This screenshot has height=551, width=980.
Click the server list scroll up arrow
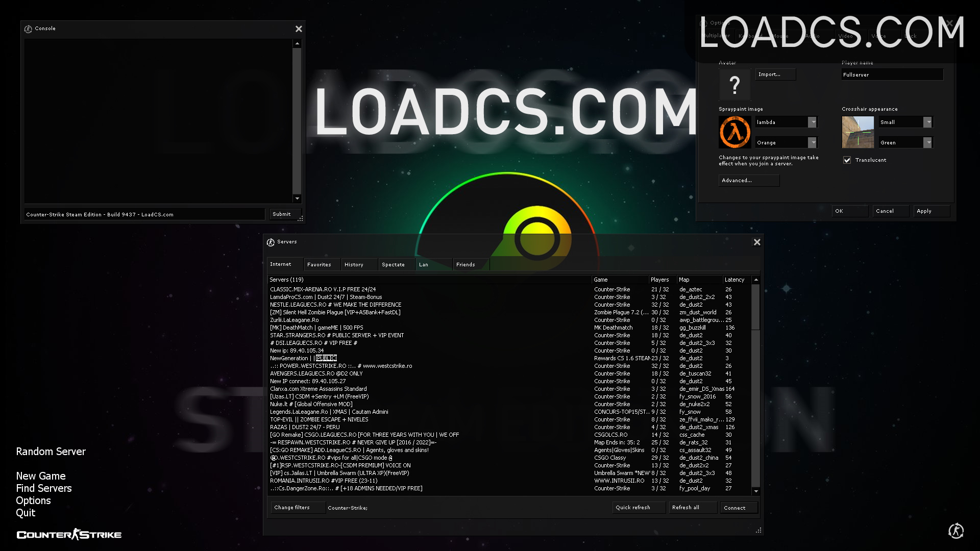pos(756,280)
